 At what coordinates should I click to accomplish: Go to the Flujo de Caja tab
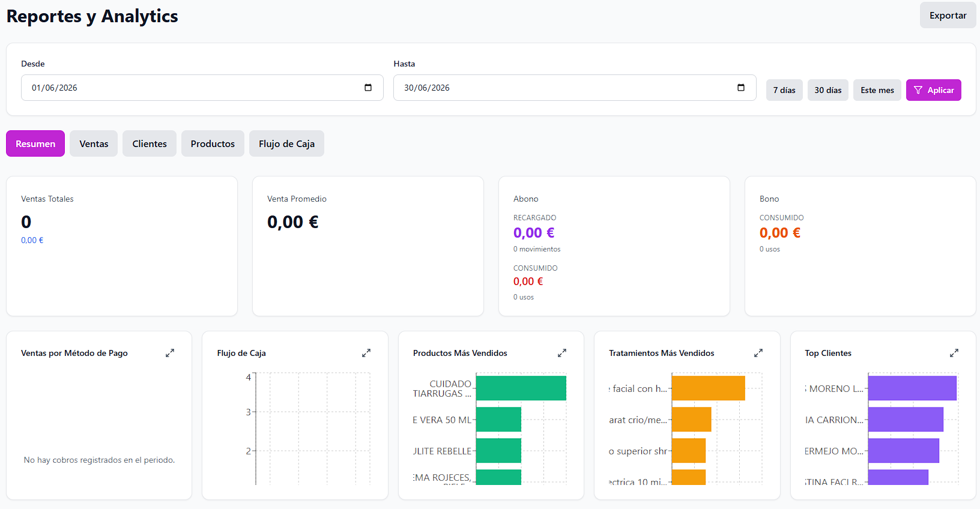286,143
